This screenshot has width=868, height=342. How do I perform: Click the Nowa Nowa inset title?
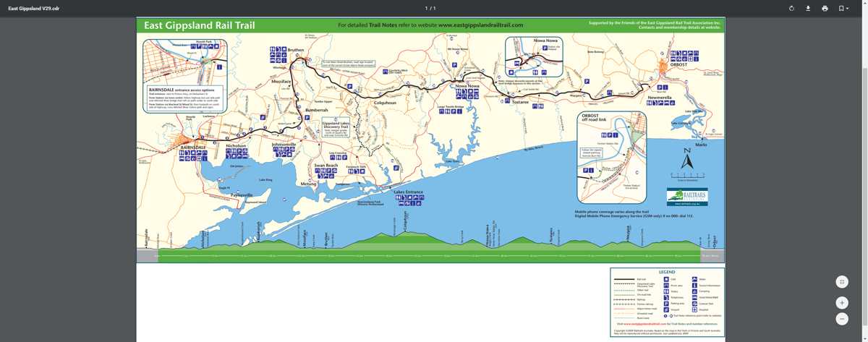click(x=546, y=40)
